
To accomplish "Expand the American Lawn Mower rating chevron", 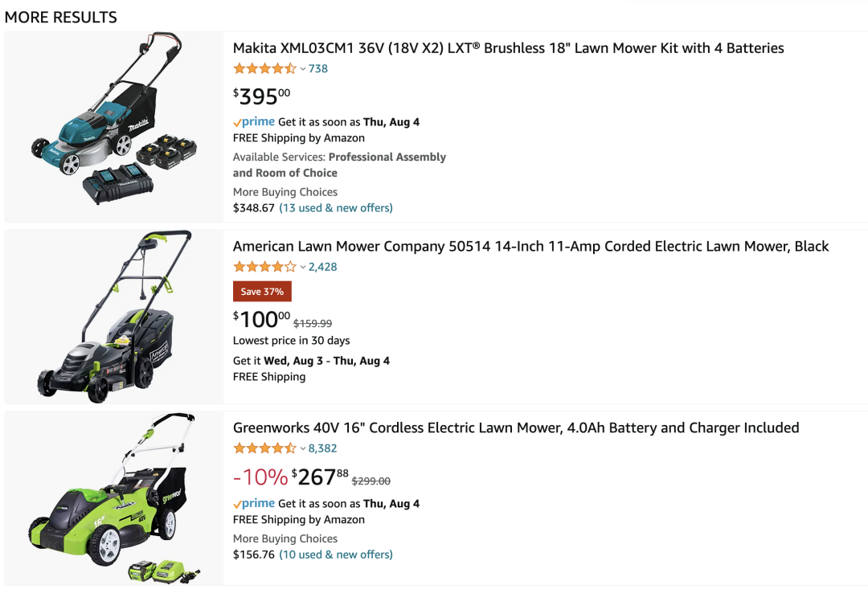I will tap(303, 267).
